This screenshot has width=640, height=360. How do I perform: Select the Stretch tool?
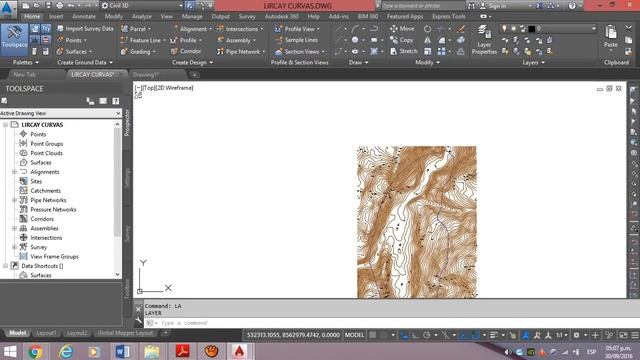click(x=404, y=51)
